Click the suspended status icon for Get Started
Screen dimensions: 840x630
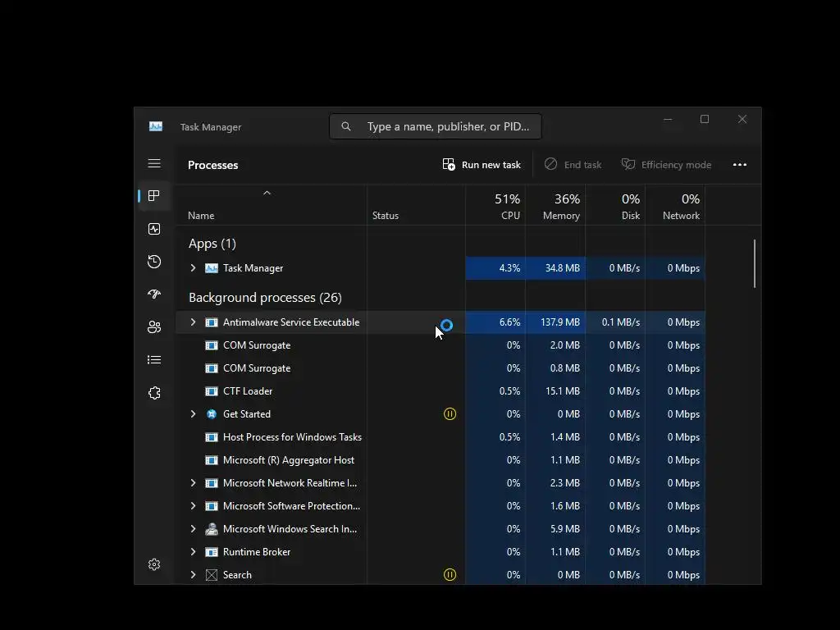(450, 413)
